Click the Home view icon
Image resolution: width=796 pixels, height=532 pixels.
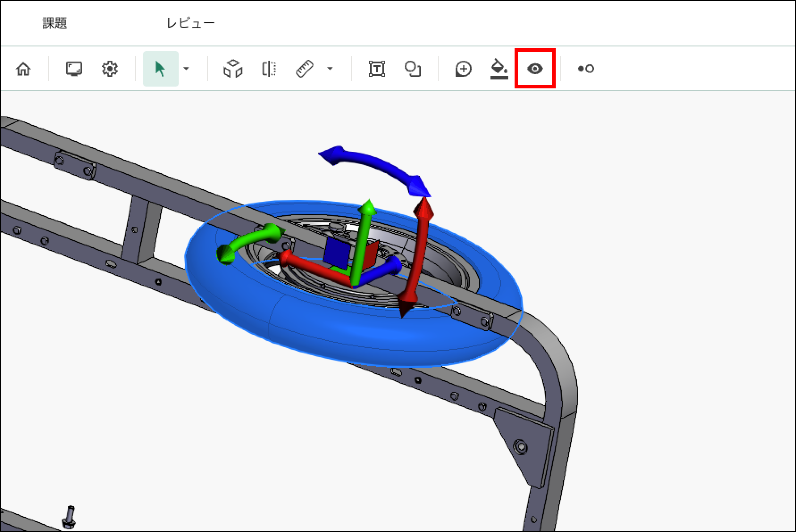(23, 69)
